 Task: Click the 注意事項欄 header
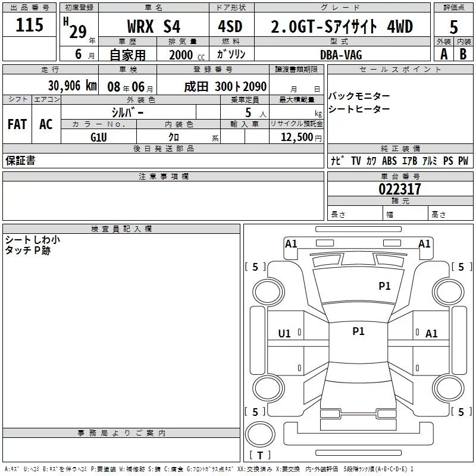coord(163,176)
